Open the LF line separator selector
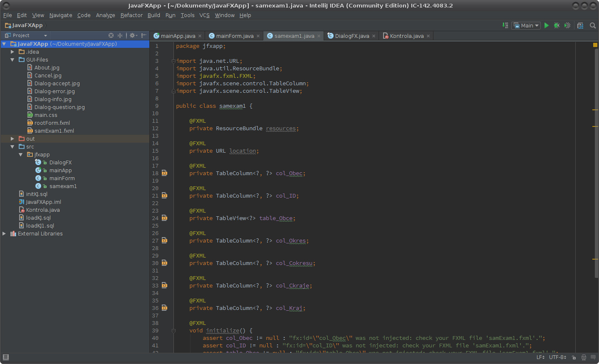The height and width of the screenshot is (364, 599). (540, 357)
